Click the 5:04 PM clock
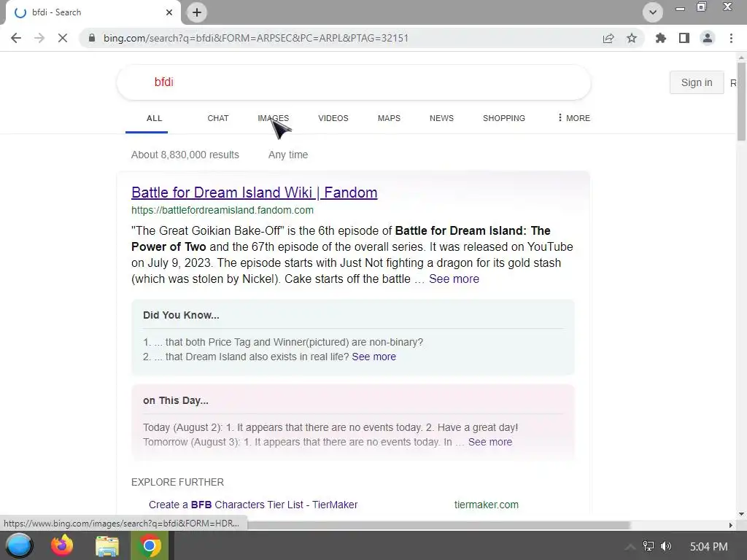747x560 pixels. 708,547
